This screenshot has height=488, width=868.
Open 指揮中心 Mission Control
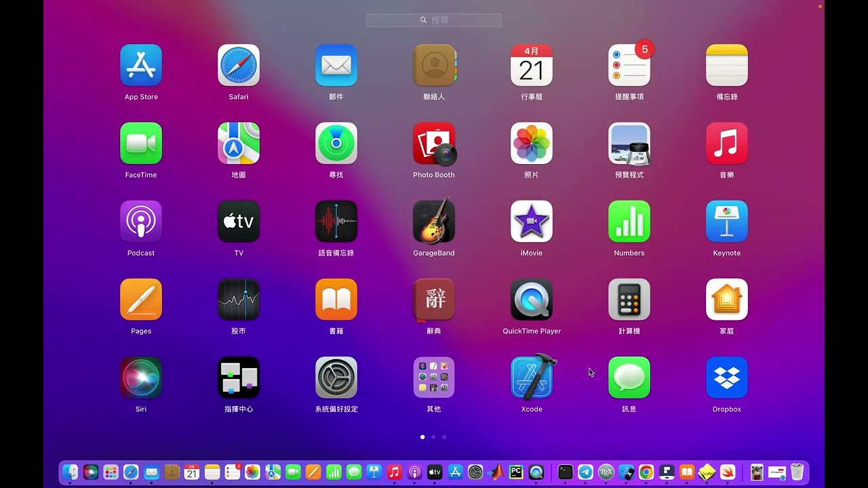239,377
